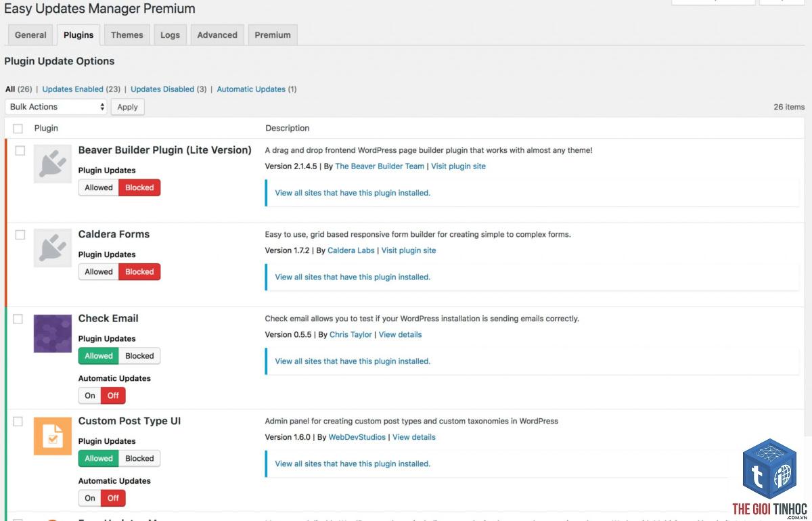Image resolution: width=812 pixels, height=521 pixels.
Task: Click the Check Email plugin title
Action: point(108,318)
